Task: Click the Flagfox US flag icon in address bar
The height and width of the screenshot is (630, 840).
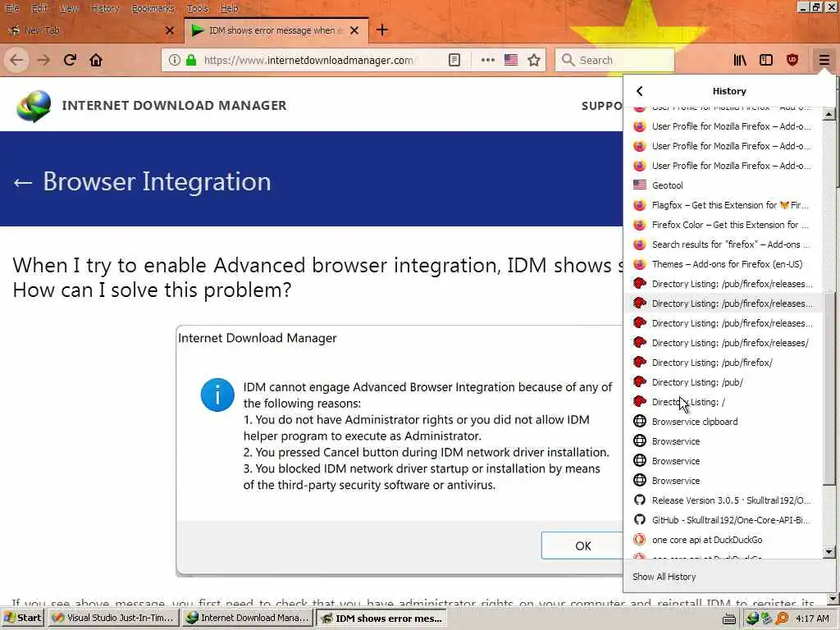Action: [511, 60]
